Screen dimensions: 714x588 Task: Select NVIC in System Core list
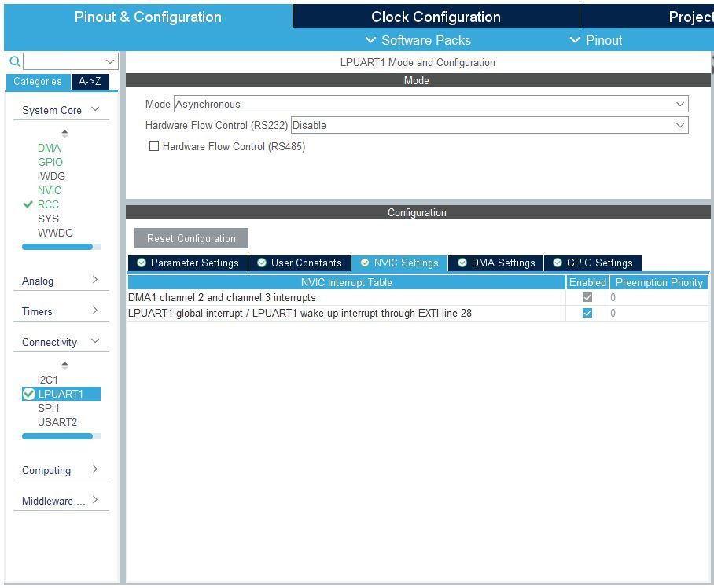point(50,190)
